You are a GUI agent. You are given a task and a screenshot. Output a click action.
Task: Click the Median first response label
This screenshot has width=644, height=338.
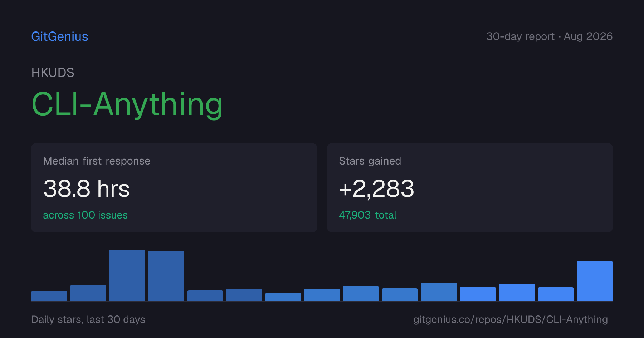97,161
